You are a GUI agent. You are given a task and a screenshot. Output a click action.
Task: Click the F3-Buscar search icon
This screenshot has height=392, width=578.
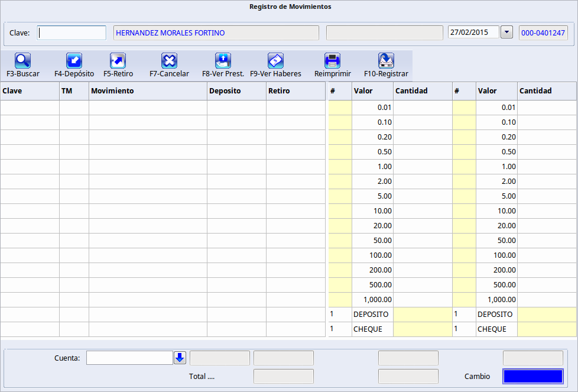pyautogui.click(x=23, y=60)
